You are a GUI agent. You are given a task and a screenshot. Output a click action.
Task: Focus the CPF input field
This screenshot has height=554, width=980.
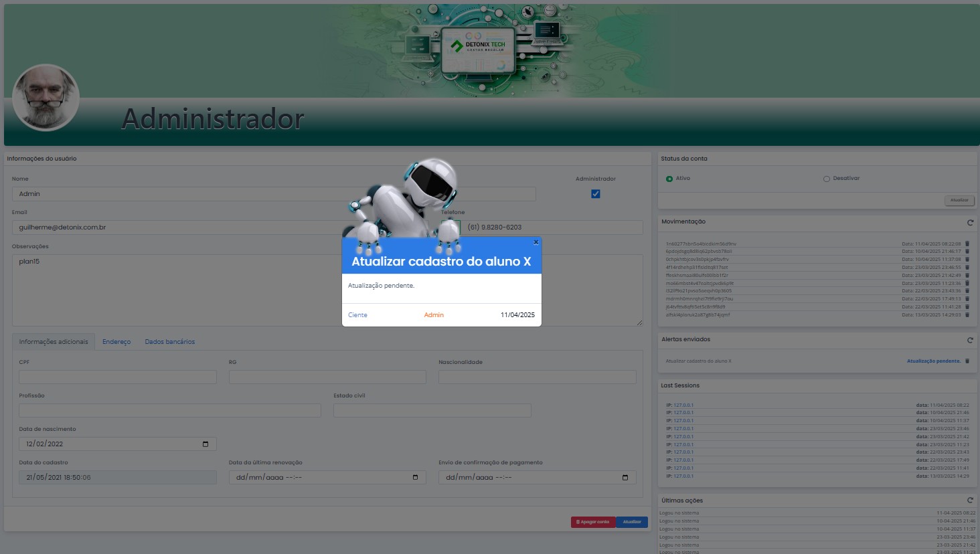pos(118,377)
